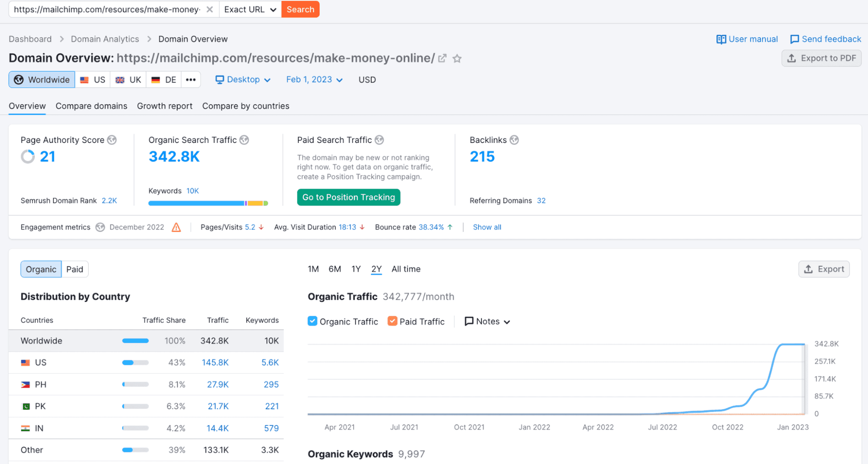Open the Feb 1, 2023 date dropdown

point(315,80)
